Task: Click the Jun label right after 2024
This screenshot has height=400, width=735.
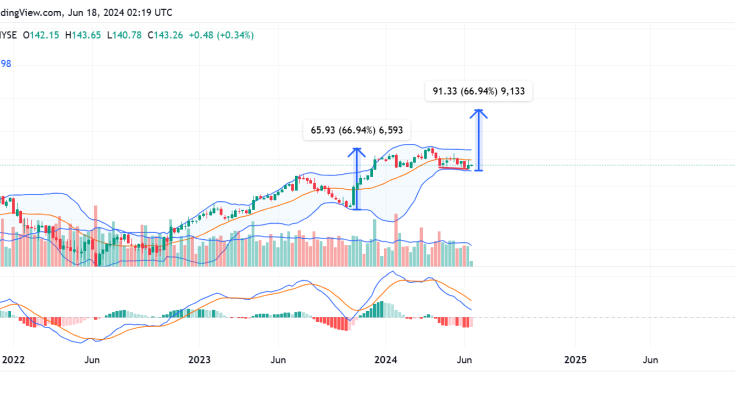Action: click(x=466, y=357)
